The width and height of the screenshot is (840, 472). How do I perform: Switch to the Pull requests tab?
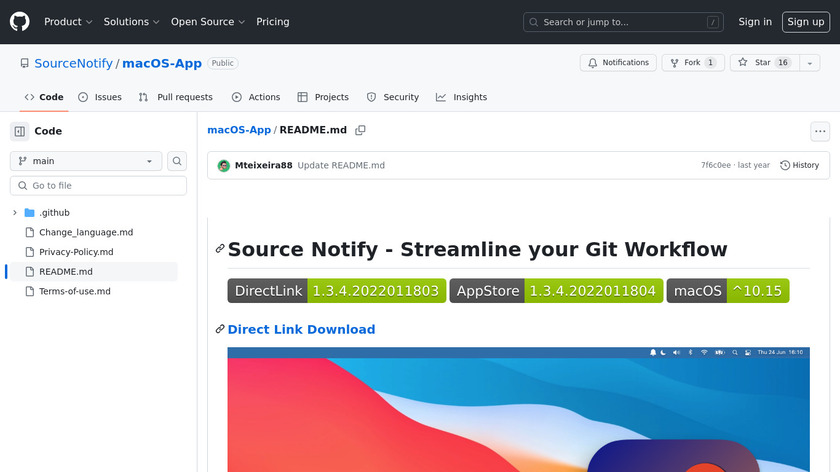click(176, 97)
